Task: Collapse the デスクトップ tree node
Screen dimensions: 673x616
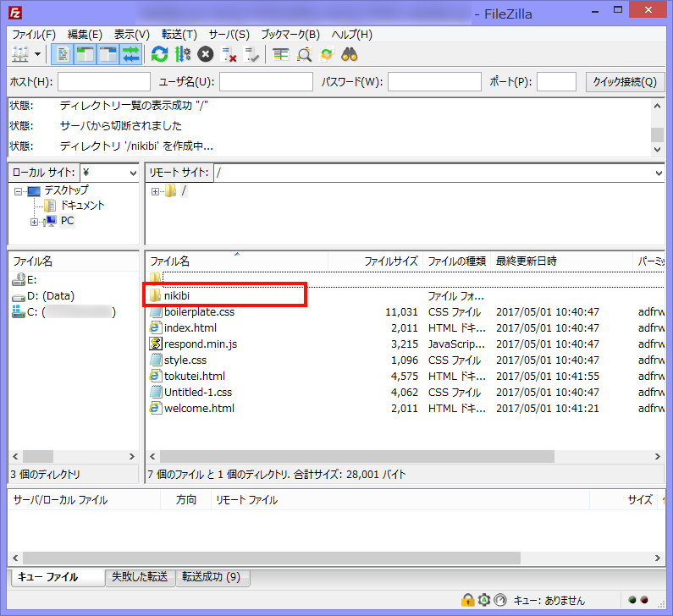Action: pos(18,191)
